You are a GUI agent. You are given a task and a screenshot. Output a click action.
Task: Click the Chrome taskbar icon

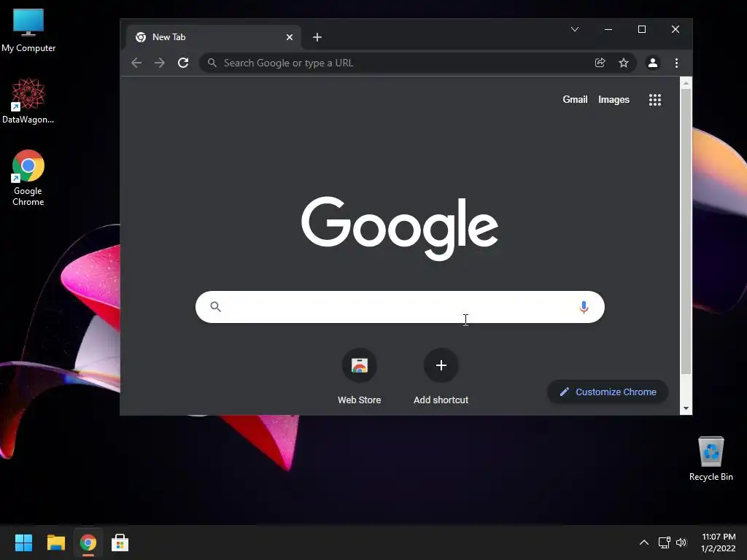(88, 542)
